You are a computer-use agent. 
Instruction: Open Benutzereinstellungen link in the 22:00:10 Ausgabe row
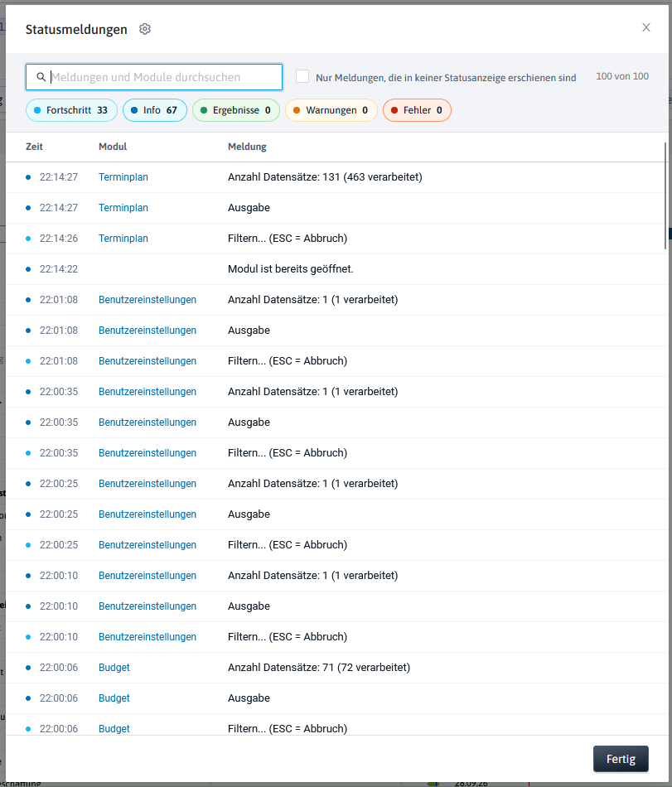pyautogui.click(x=147, y=606)
